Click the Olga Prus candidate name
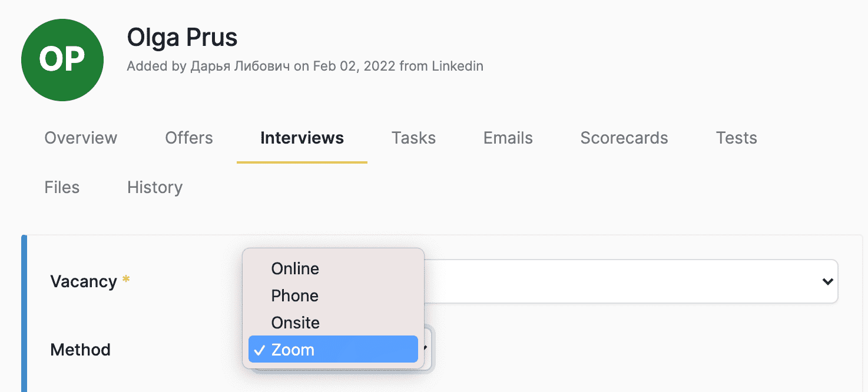 182,38
